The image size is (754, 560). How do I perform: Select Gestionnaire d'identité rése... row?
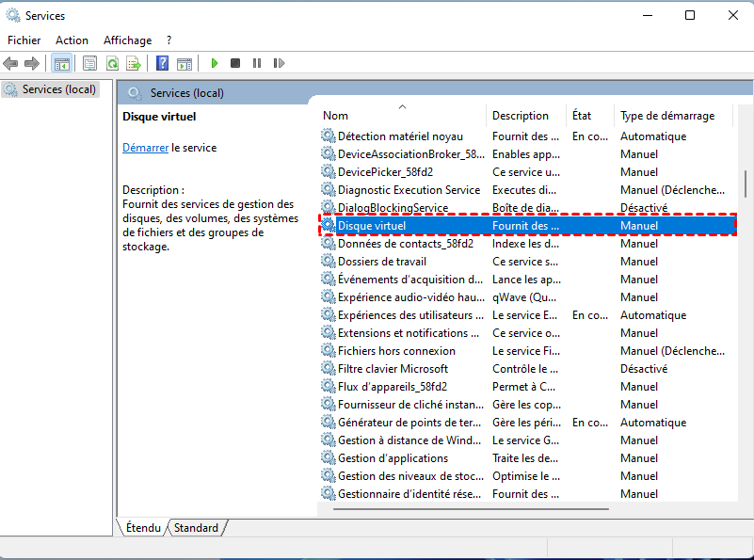(527, 494)
